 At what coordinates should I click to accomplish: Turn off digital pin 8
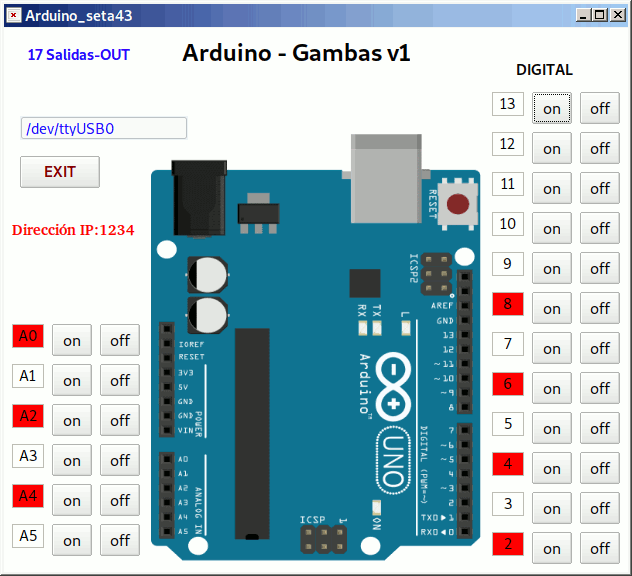pyautogui.click(x=600, y=308)
